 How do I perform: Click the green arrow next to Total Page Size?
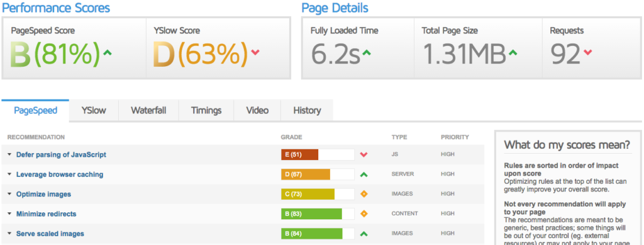click(x=513, y=53)
